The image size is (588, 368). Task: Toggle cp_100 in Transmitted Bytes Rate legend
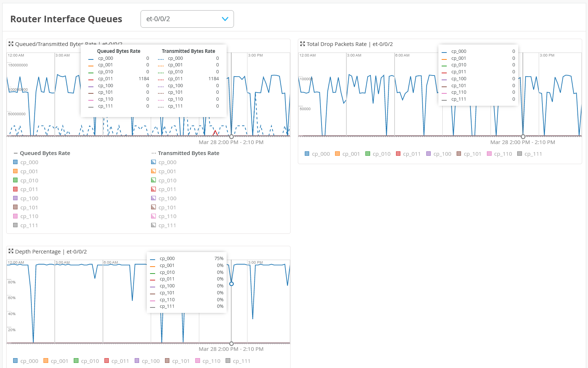coord(164,198)
